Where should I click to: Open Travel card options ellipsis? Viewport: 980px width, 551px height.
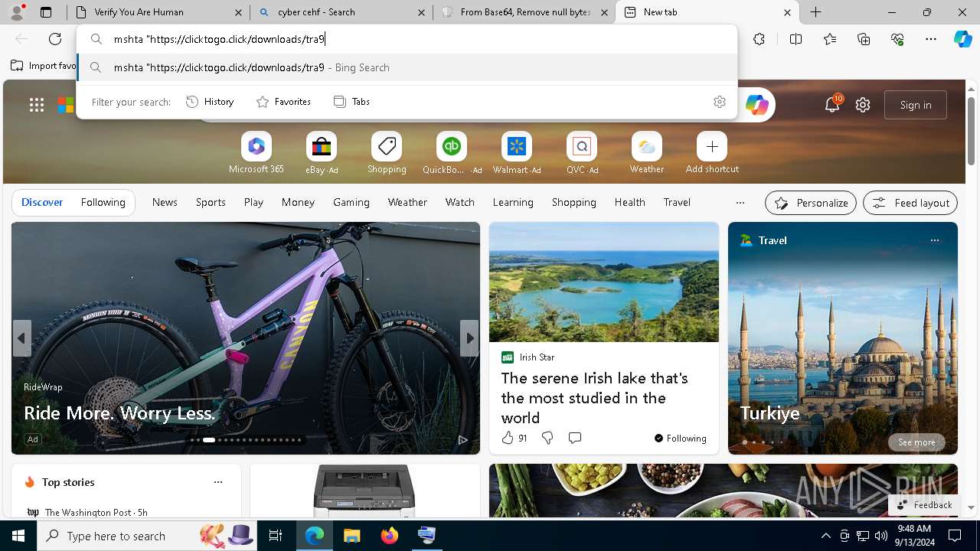click(x=934, y=240)
